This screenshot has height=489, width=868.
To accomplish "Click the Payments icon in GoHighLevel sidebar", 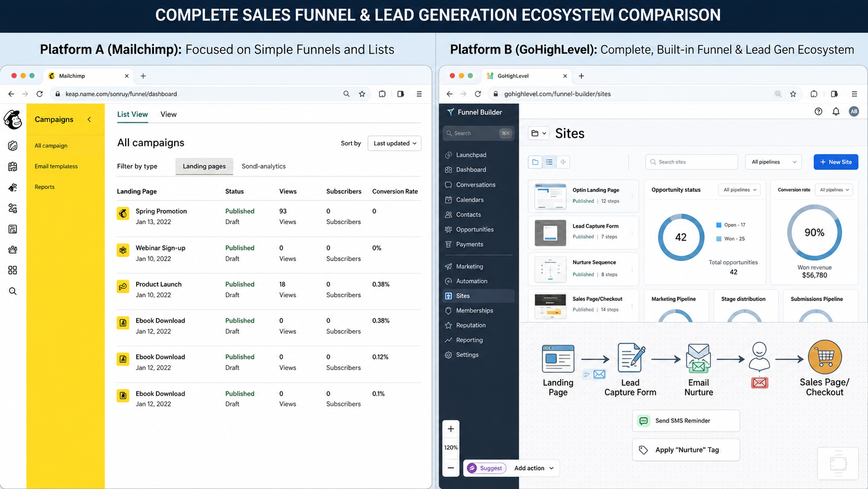I will [449, 244].
